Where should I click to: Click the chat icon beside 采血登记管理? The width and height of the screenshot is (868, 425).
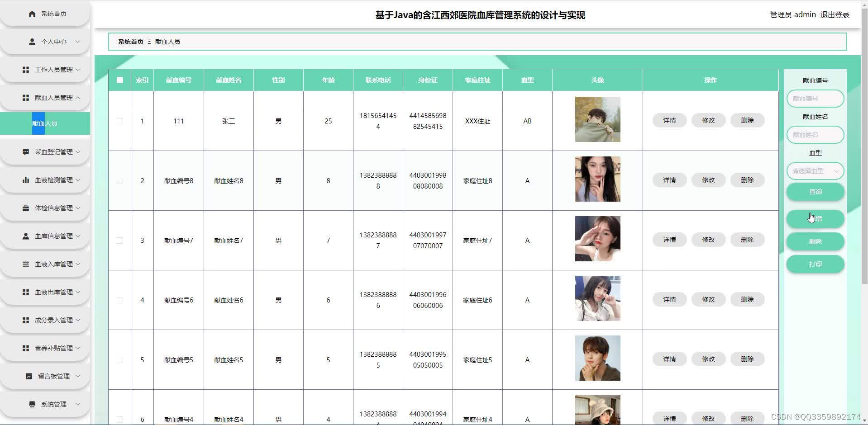coord(26,152)
